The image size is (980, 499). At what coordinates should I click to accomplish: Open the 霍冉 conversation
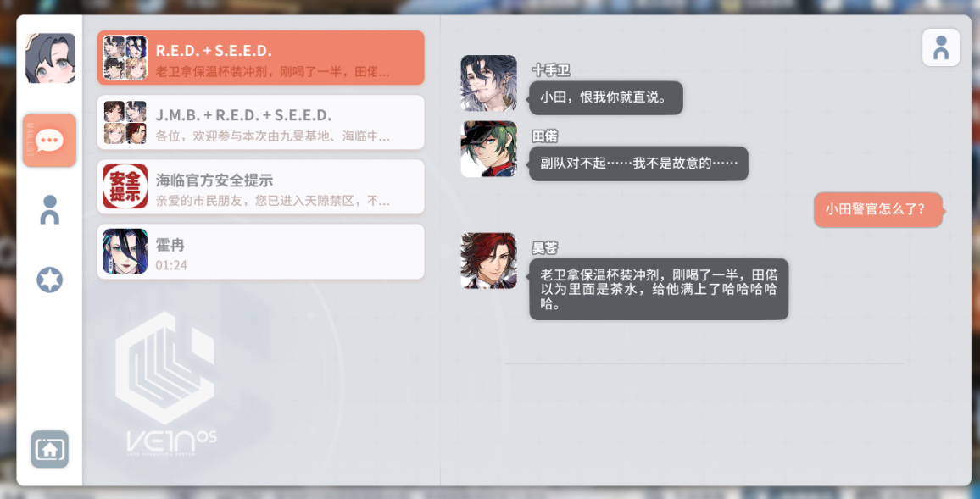pos(260,252)
